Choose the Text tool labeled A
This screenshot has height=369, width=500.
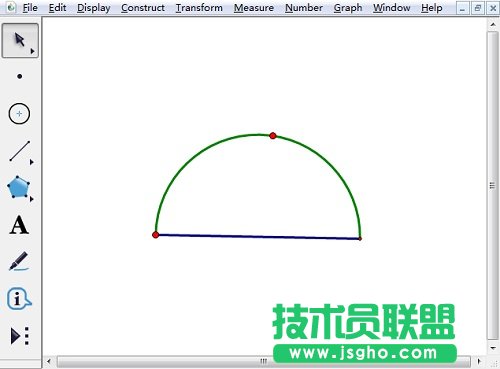click(19, 225)
